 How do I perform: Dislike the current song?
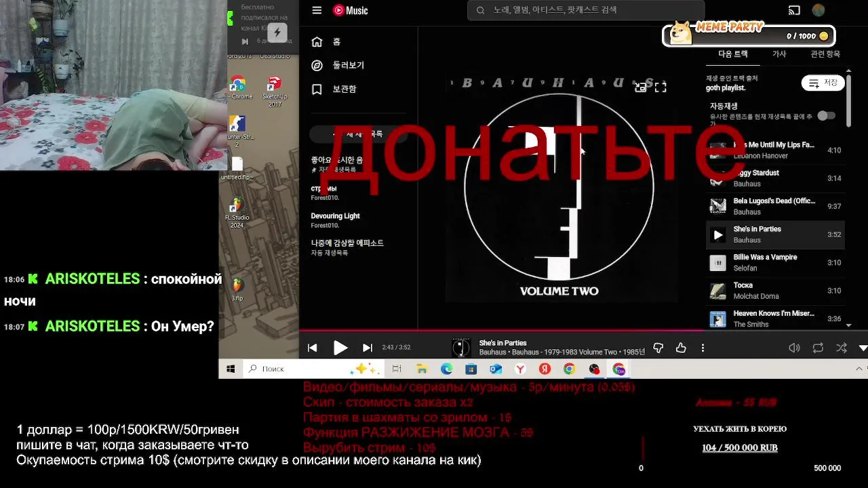[658, 348]
